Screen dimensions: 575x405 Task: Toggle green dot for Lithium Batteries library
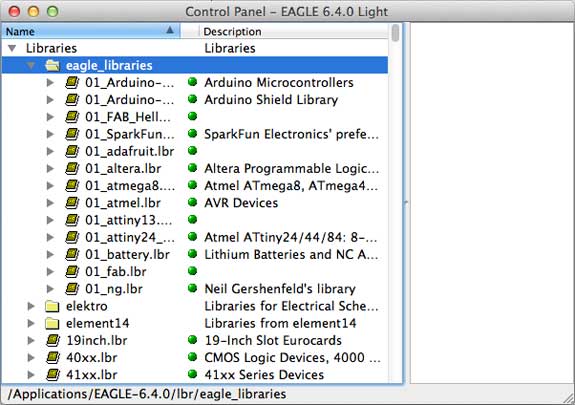[193, 253]
